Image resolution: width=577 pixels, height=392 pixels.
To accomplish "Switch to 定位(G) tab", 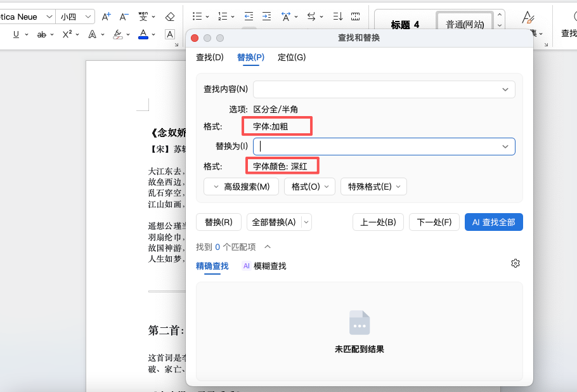I will [292, 58].
